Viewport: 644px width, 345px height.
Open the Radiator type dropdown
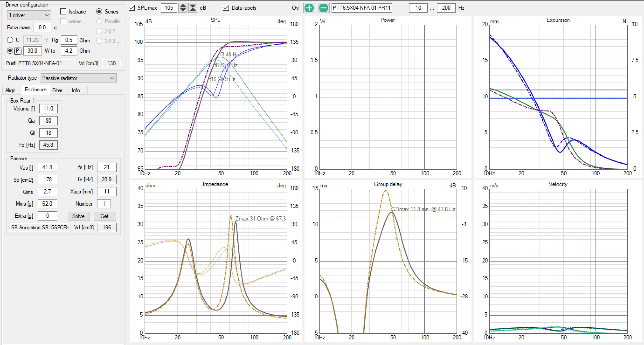(79, 78)
